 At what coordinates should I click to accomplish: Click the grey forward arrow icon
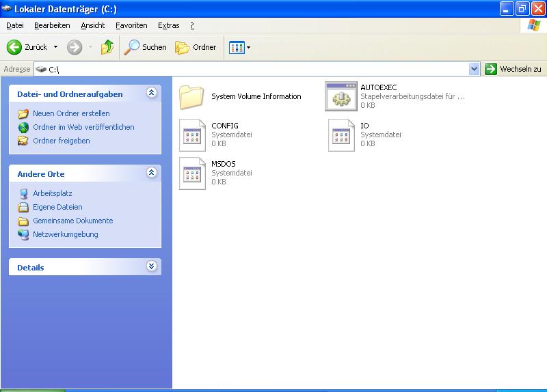(x=75, y=47)
